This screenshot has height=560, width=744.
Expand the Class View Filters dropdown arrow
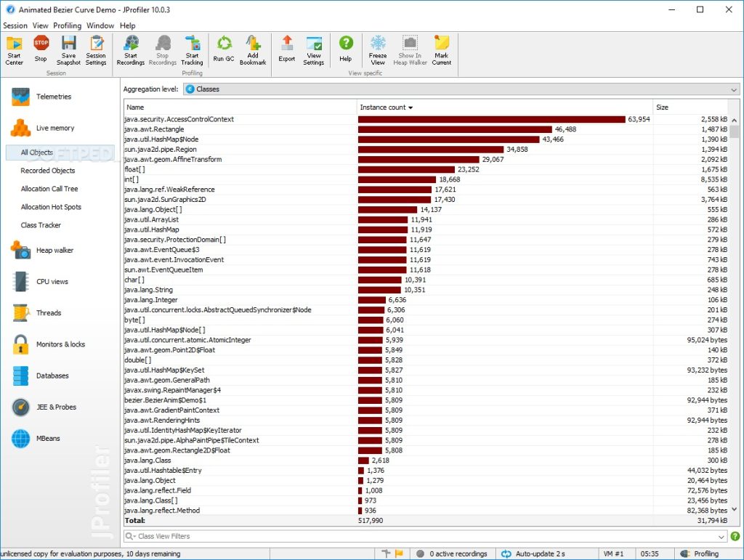click(721, 537)
